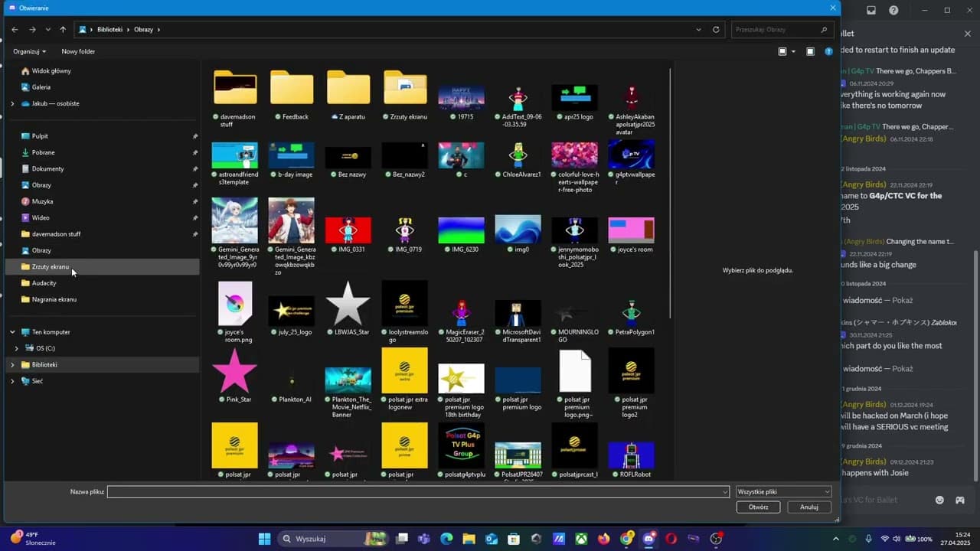Expand the Sieć node in the sidebar
Image resolution: width=980 pixels, height=551 pixels.
pyautogui.click(x=12, y=381)
